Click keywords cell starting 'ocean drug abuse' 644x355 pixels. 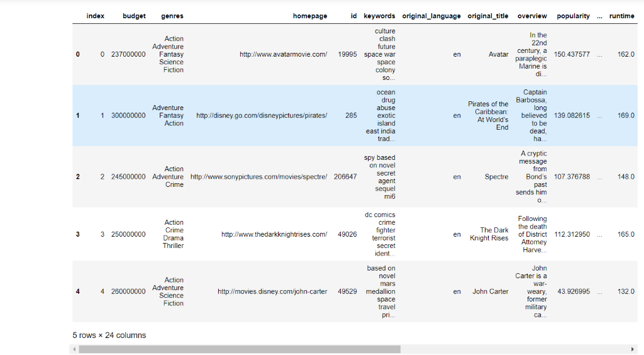380,115
